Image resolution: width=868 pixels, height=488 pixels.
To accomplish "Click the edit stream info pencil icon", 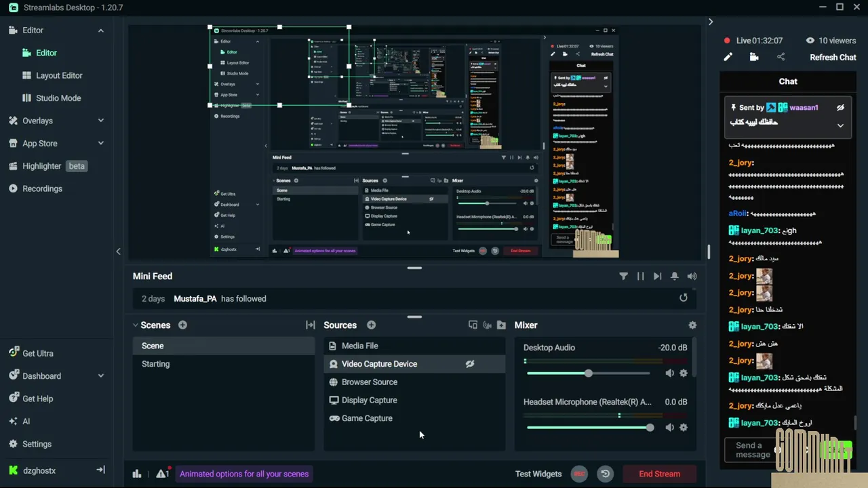I will point(728,58).
